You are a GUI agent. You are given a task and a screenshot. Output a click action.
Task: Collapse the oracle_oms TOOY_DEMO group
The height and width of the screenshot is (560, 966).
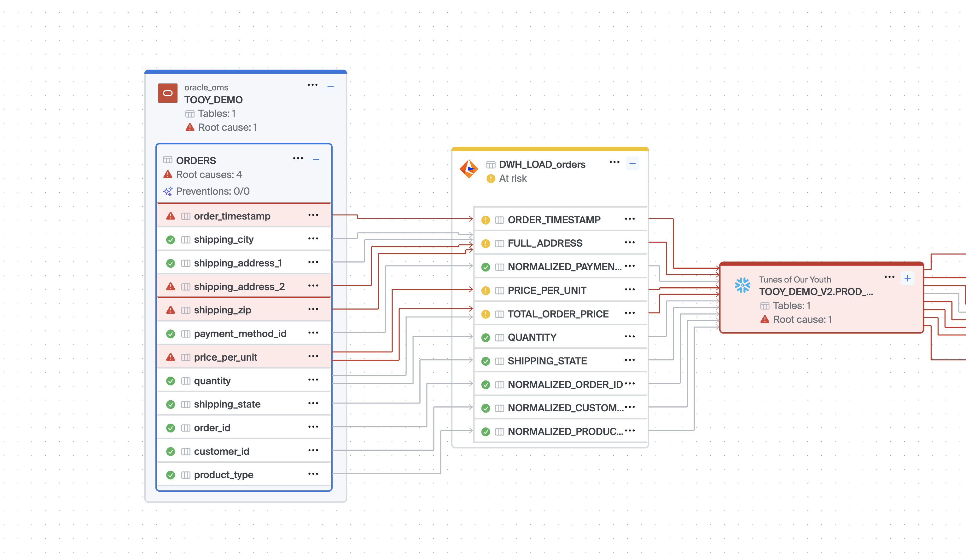(330, 86)
